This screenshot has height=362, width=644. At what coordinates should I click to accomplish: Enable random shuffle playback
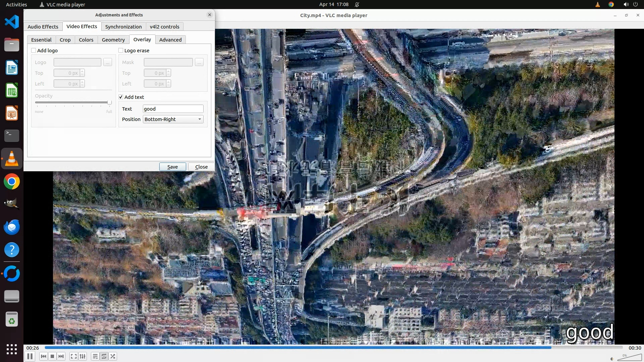pos(113,356)
